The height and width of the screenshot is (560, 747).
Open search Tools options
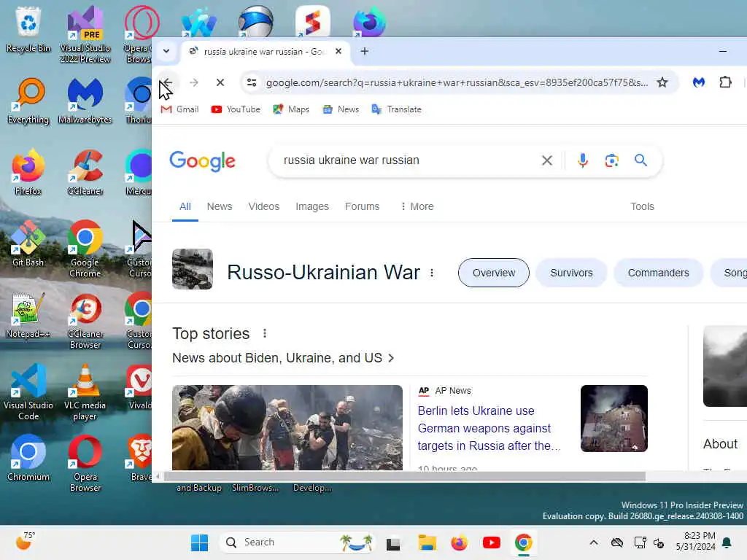coord(642,206)
